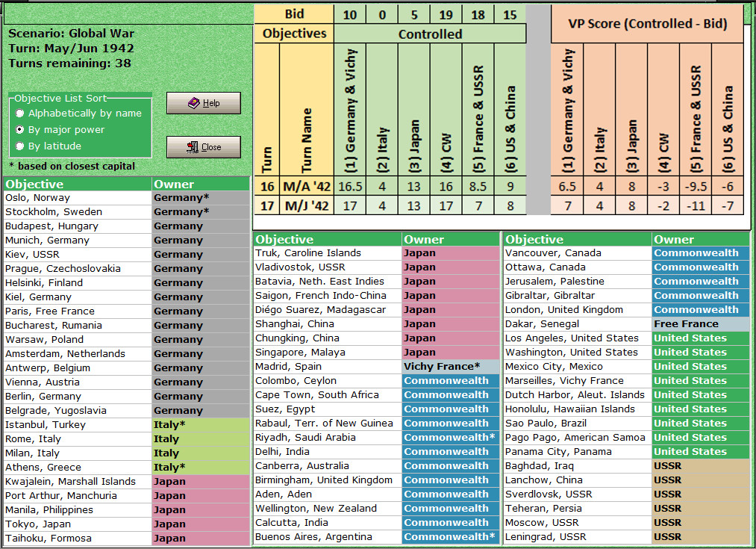The width and height of the screenshot is (756, 549).
Task: Click the Close button
Action: [x=204, y=147]
